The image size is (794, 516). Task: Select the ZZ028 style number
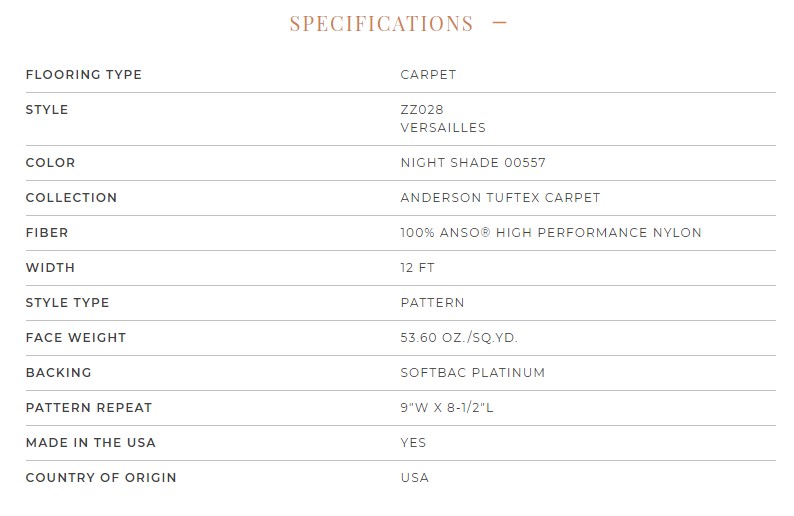click(422, 109)
